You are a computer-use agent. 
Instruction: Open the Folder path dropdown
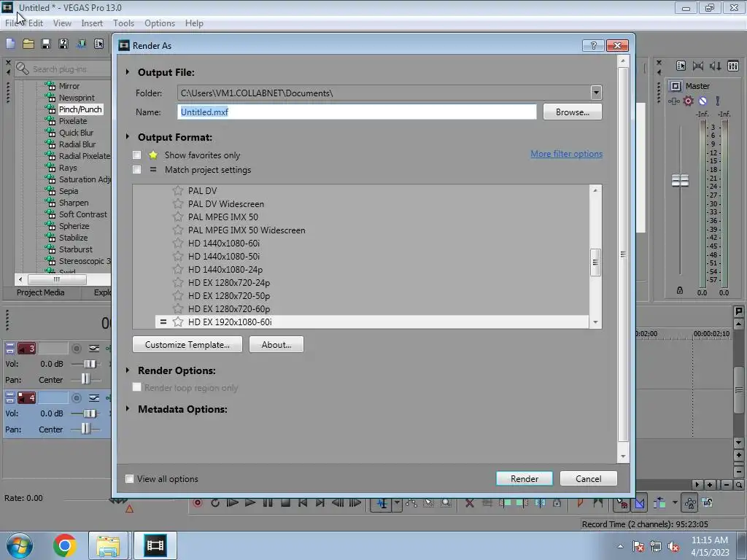pos(595,93)
